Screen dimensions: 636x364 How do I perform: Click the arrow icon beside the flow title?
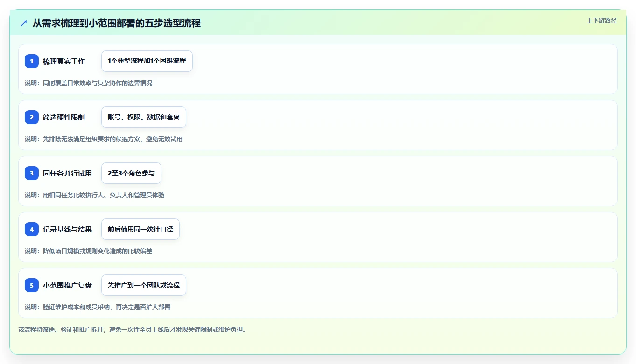click(x=24, y=23)
